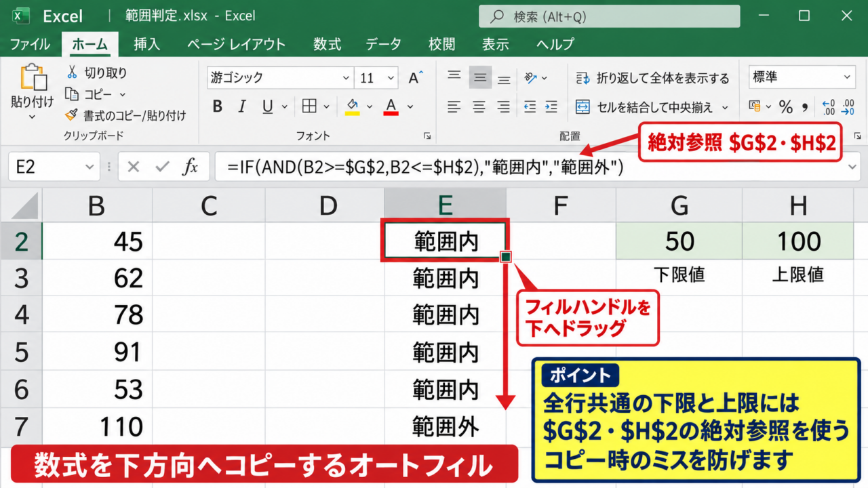This screenshot has height=488, width=868.
Task: Select cell G2 containing 50
Action: pos(679,241)
